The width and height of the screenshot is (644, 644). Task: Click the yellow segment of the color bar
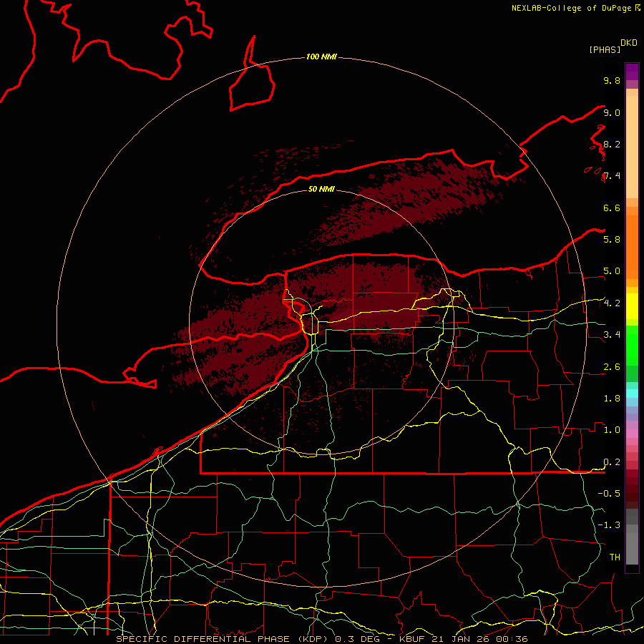(x=632, y=306)
